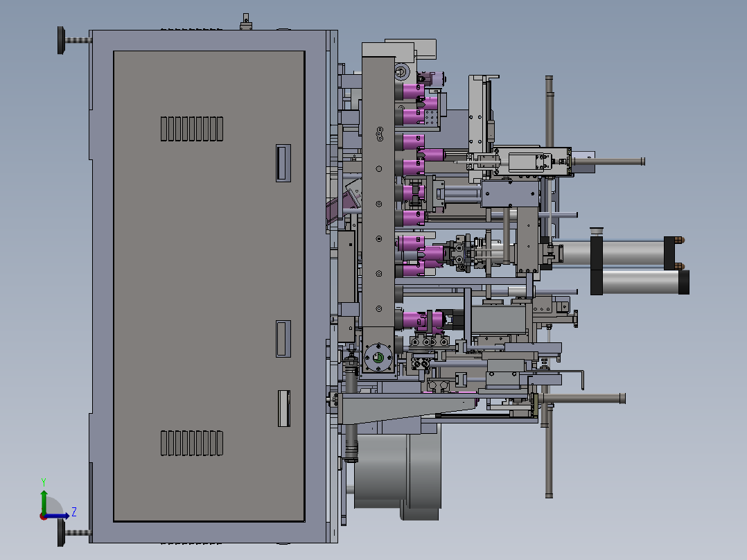
Task: Select the middle recessed door handle
Action: (x=283, y=338)
